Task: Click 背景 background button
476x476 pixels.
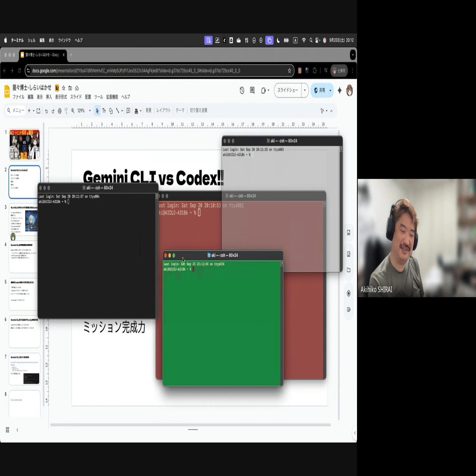Action: (x=149, y=111)
